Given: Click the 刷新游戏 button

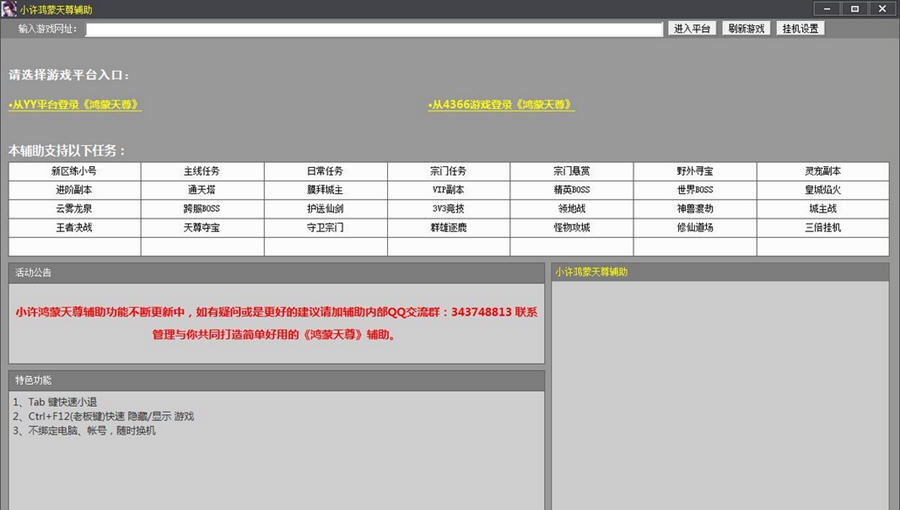Looking at the screenshot, I should tap(746, 29).
